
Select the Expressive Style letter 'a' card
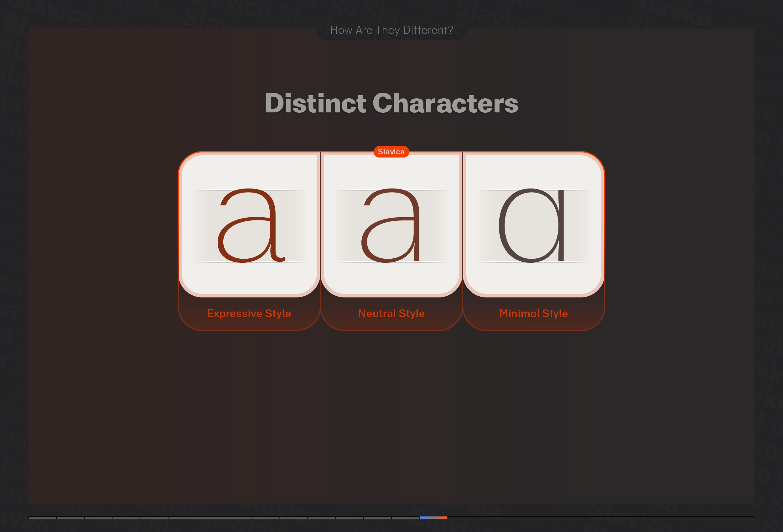tap(249, 225)
